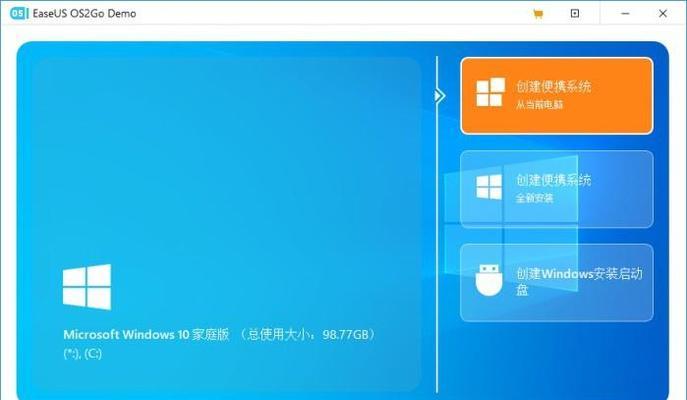The image size is (687, 400).
Task: Click the arrow marker beside orange card
Action: (x=439, y=96)
